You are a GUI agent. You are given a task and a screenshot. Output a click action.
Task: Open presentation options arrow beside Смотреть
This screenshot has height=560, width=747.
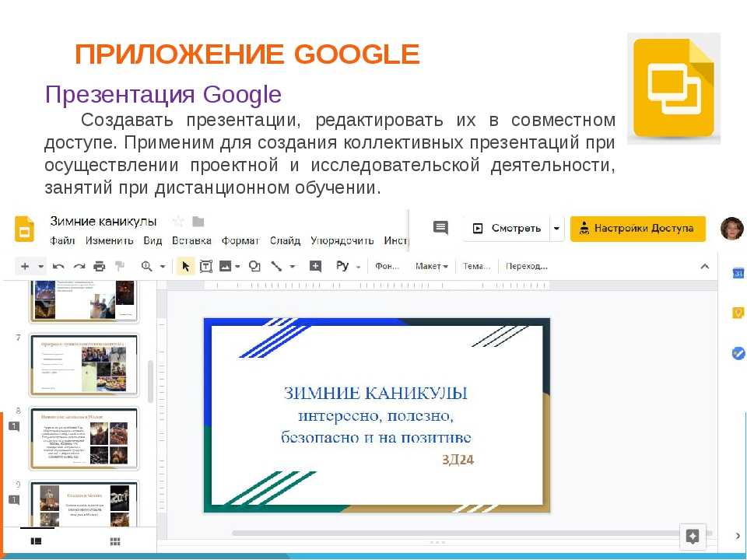pyautogui.click(x=556, y=228)
